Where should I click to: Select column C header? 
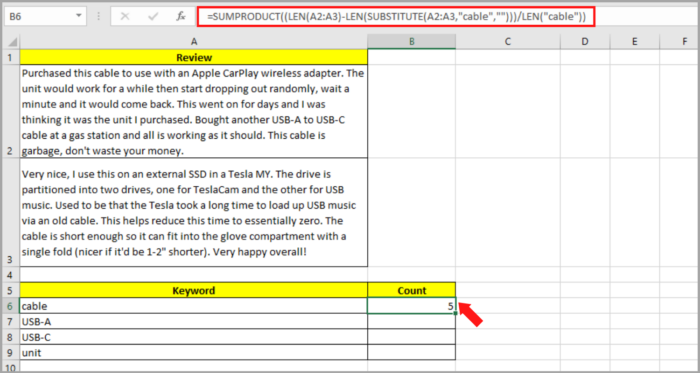pyautogui.click(x=508, y=42)
